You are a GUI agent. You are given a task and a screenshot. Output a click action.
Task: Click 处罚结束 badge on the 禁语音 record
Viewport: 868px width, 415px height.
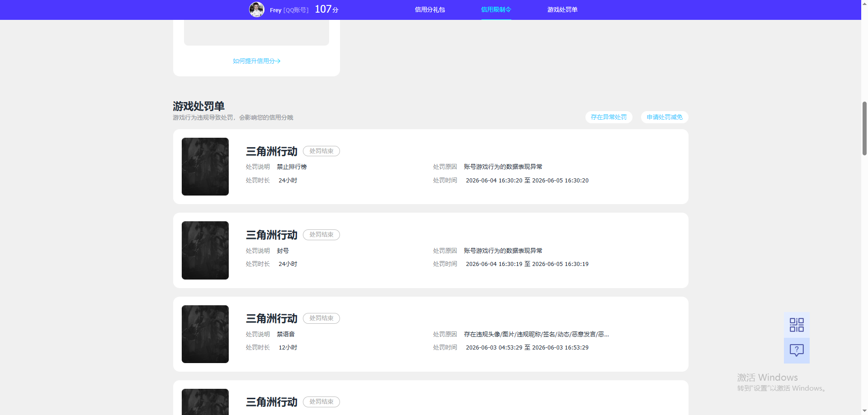[321, 318]
